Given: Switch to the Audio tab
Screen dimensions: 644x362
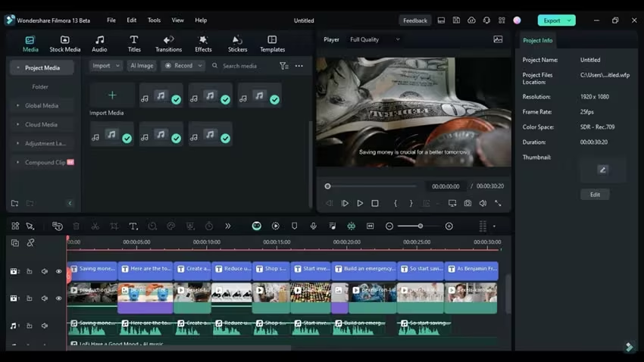Looking at the screenshot, I should (99, 43).
